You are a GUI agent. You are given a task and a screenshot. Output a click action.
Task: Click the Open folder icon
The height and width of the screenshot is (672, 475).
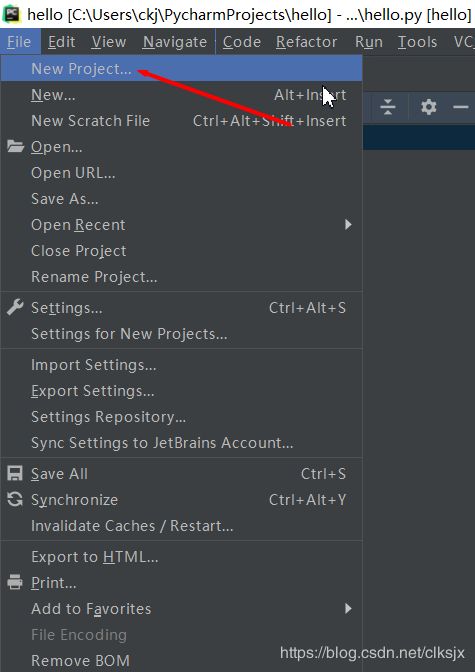[x=15, y=147]
